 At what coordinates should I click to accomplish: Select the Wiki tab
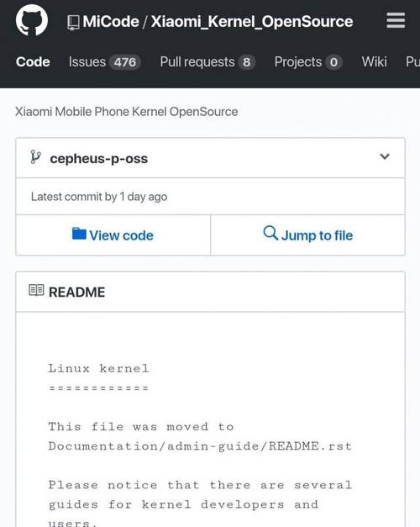pos(375,62)
